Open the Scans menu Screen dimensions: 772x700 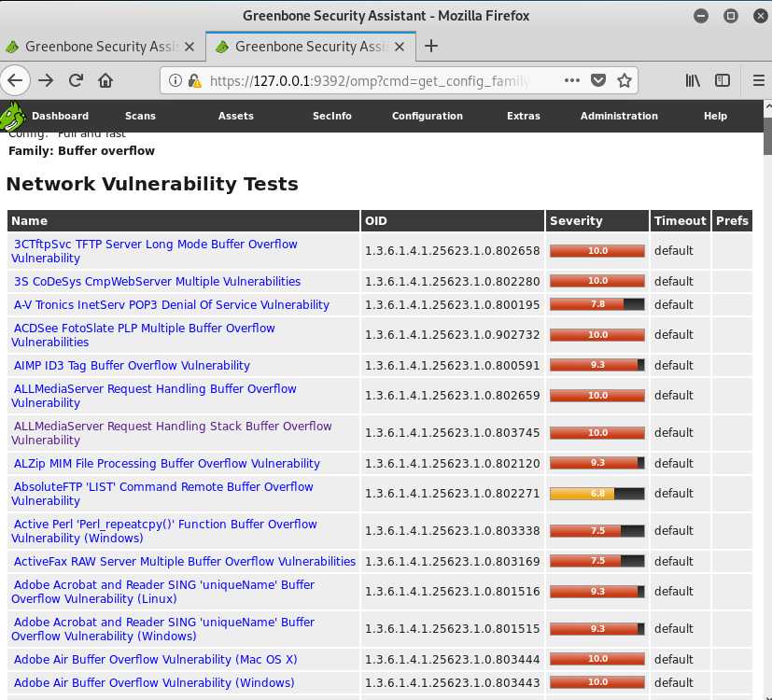point(140,116)
